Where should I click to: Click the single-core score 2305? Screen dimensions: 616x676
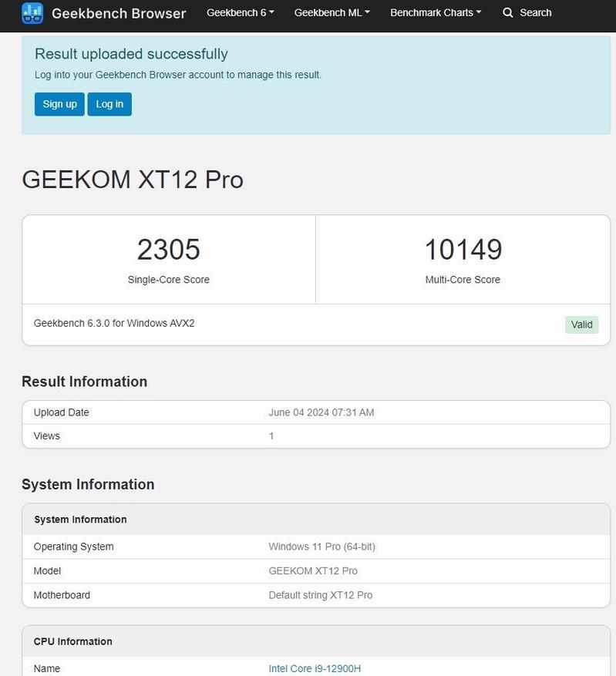coord(168,250)
